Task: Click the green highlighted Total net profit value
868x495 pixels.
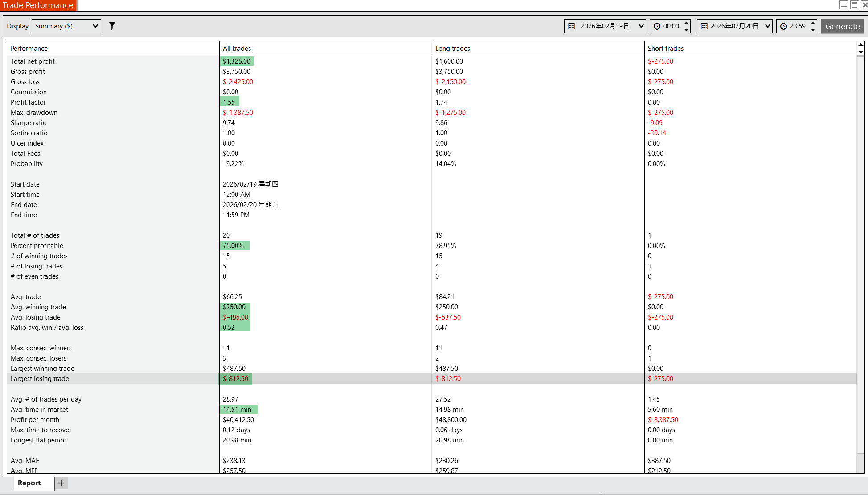Action: tap(237, 61)
